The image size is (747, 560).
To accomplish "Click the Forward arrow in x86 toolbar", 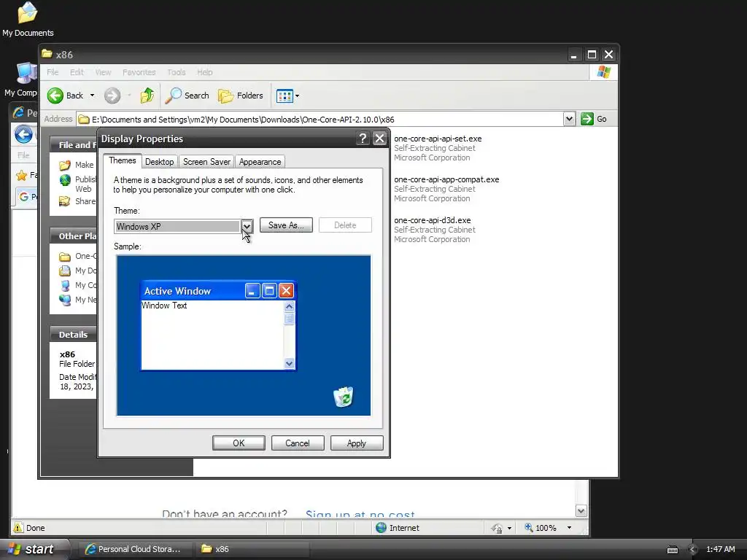I will coord(112,96).
